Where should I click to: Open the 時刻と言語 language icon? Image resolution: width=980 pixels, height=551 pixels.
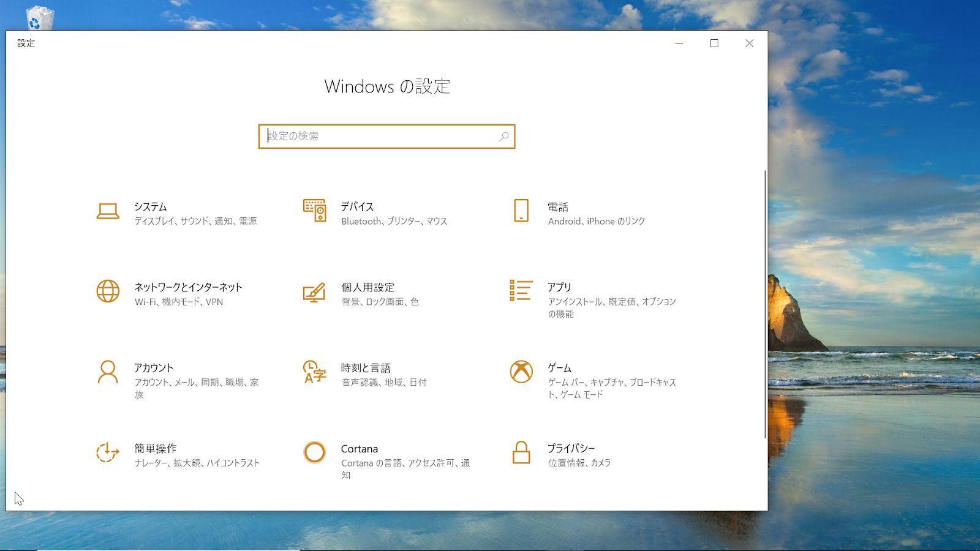tap(314, 372)
